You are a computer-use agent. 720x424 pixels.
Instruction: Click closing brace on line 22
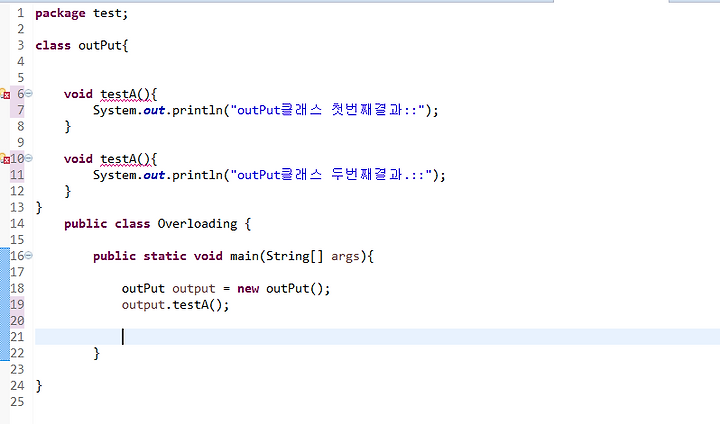[96, 353]
